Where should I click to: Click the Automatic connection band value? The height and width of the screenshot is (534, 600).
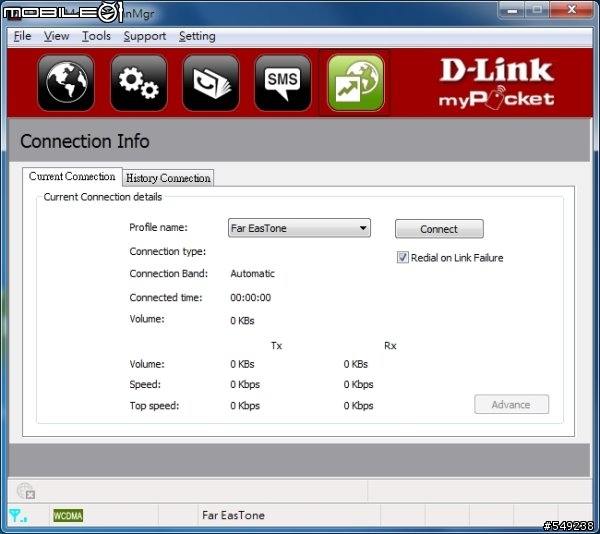point(253,274)
